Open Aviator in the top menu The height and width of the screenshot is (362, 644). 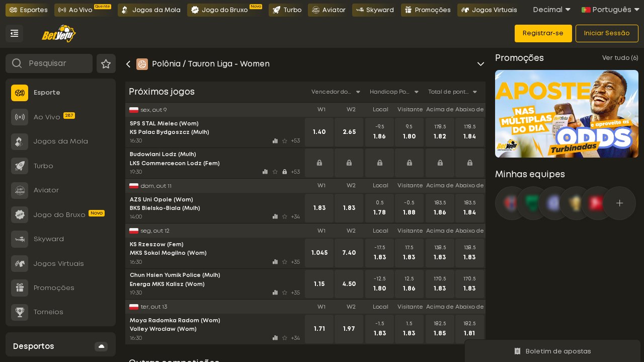click(x=329, y=10)
